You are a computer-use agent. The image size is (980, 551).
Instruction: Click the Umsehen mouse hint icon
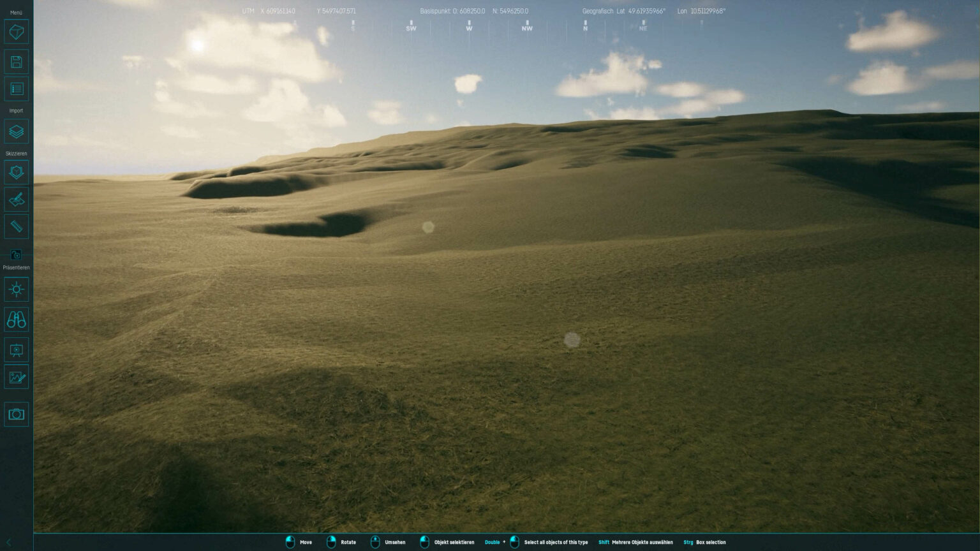(375, 542)
